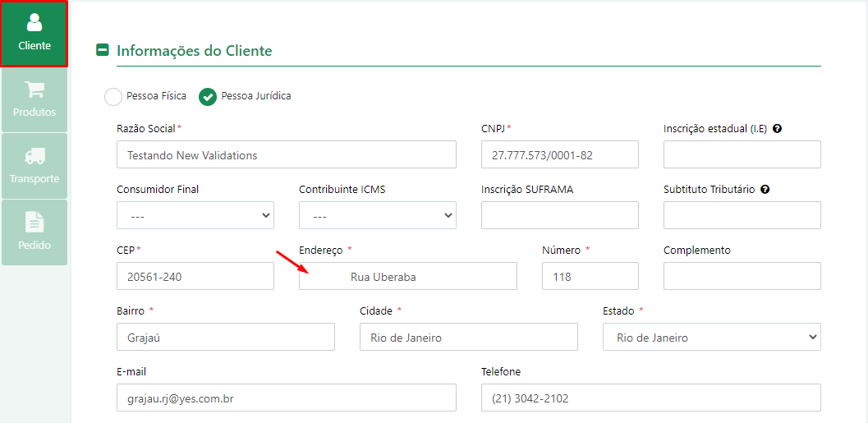Edit the Endereço field Rua Uberaba
The width and height of the screenshot is (868, 423).
(408, 276)
